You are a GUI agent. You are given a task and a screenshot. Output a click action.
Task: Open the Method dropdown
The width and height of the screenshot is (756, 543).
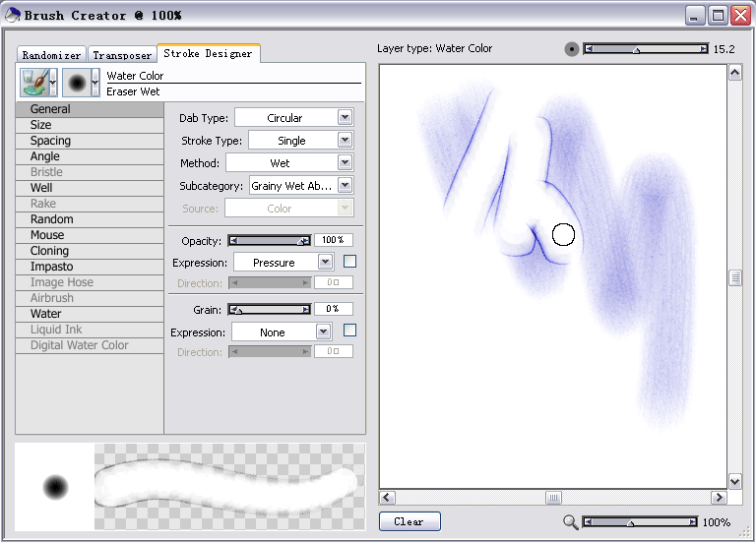coord(289,163)
